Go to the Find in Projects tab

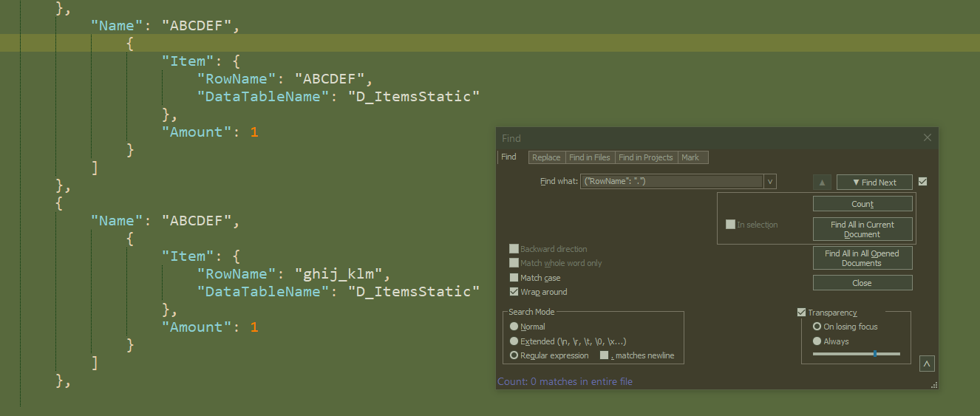[x=646, y=157]
